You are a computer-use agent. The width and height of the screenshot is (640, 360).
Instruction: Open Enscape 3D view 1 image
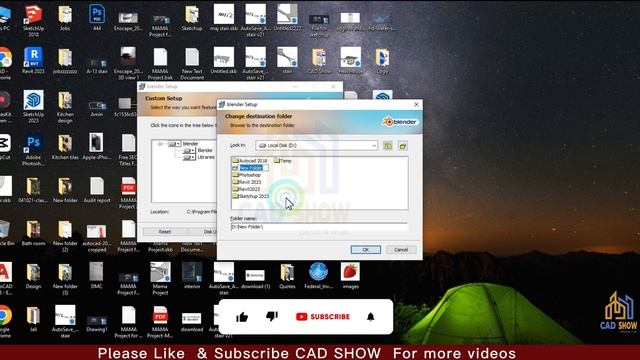coord(128,63)
